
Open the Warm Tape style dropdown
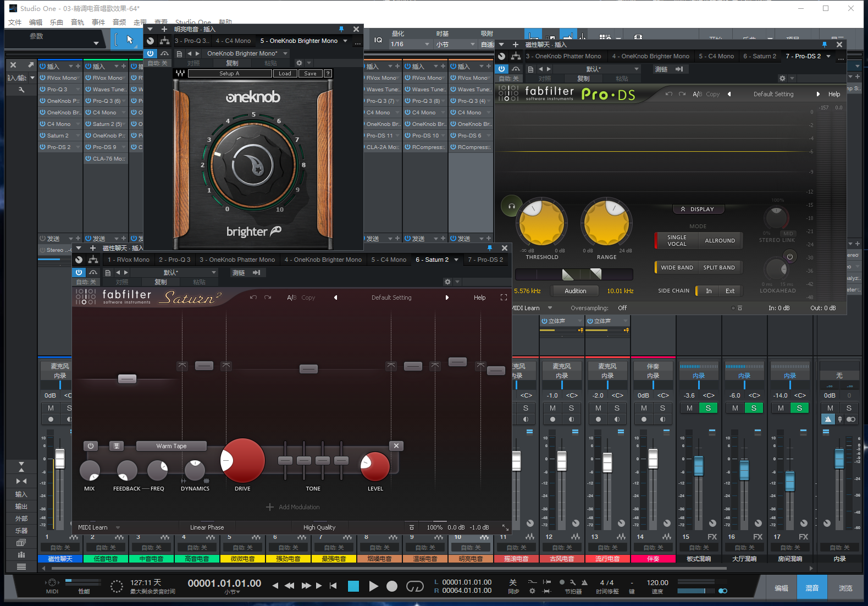point(171,446)
